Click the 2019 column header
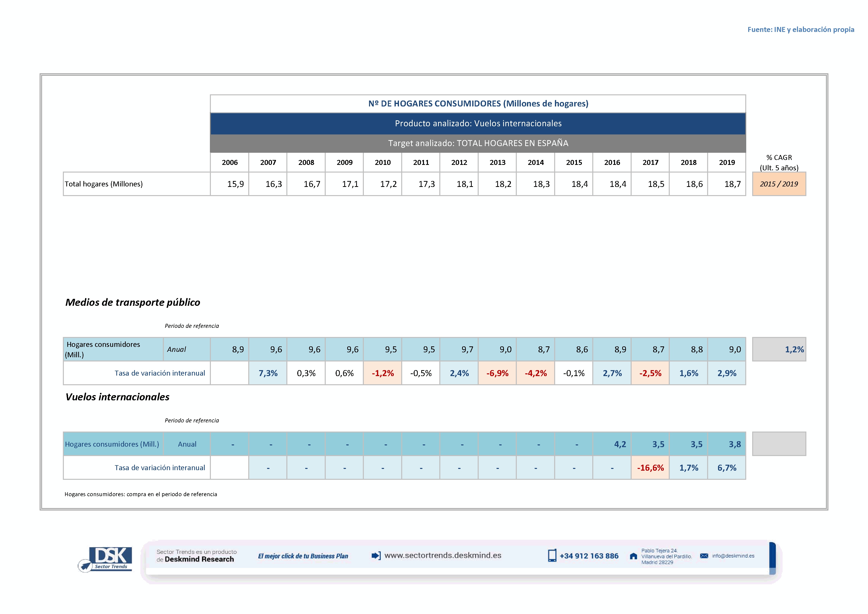Screen dimensions: 868x614 [727, 163]
